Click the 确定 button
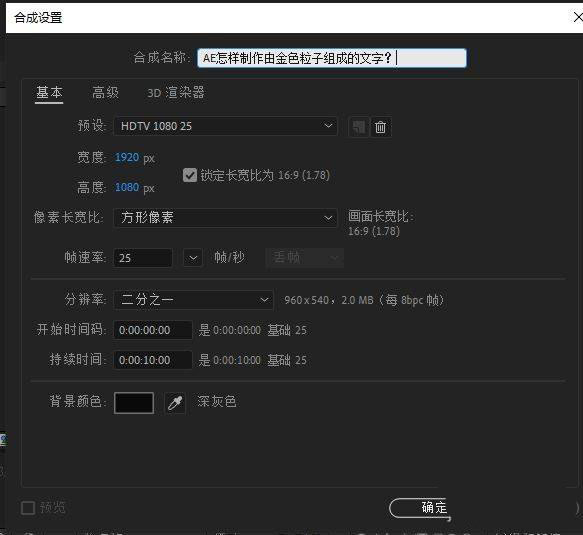 click(x=420, y=508)
